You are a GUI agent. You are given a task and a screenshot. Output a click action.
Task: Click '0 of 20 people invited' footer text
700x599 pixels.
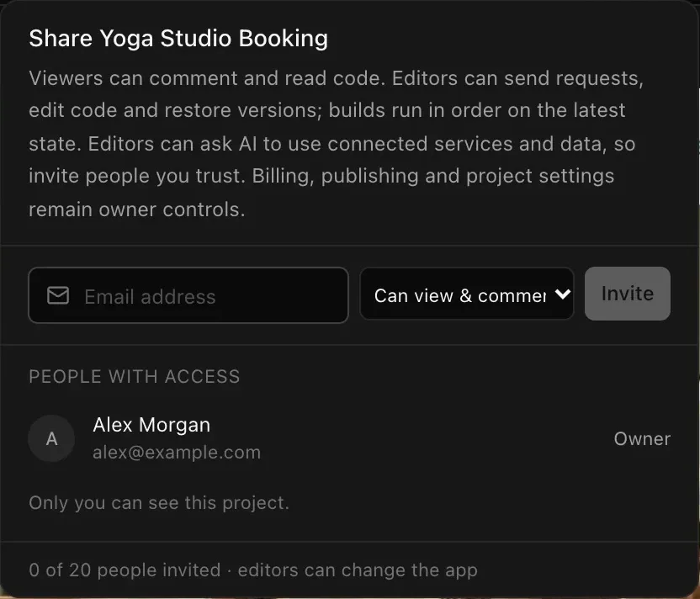pos(125,570)
